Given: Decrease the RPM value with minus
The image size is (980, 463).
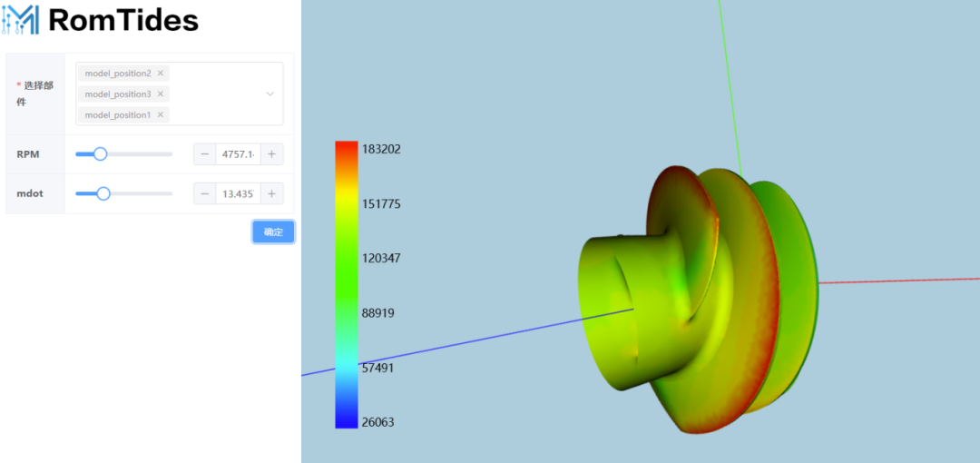Looking at the screenshot, I should (x=204, y=154).
